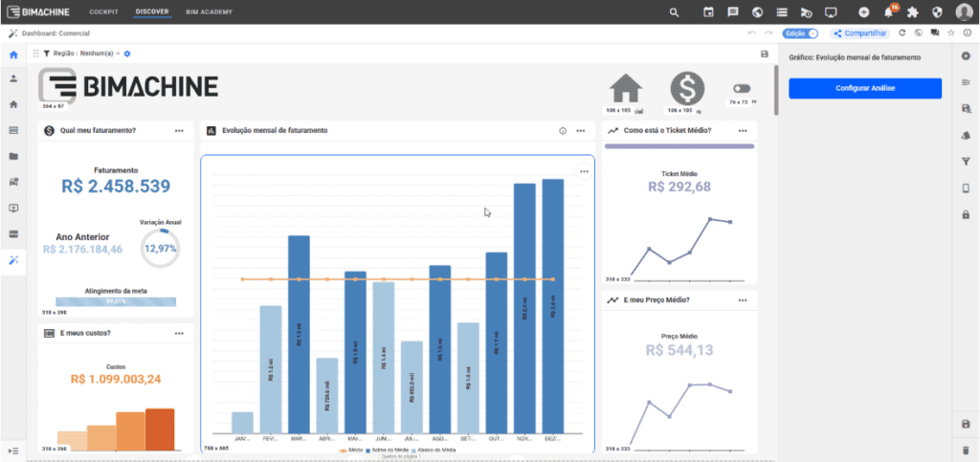Open the filter funnel icon in right sidebar
The width and height of the screenshot is (980, 462).
coord(966,161)
